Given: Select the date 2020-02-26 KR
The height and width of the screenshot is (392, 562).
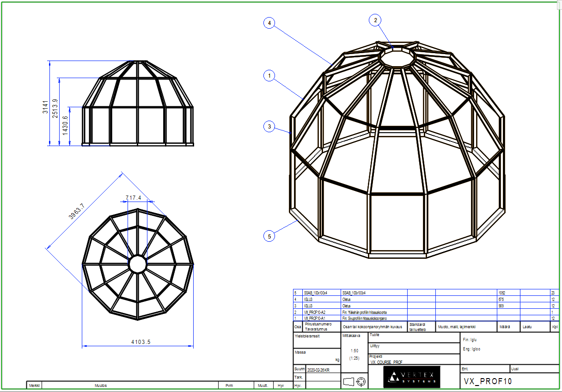Looking at the screenshot, I should (x=318, y=370).
